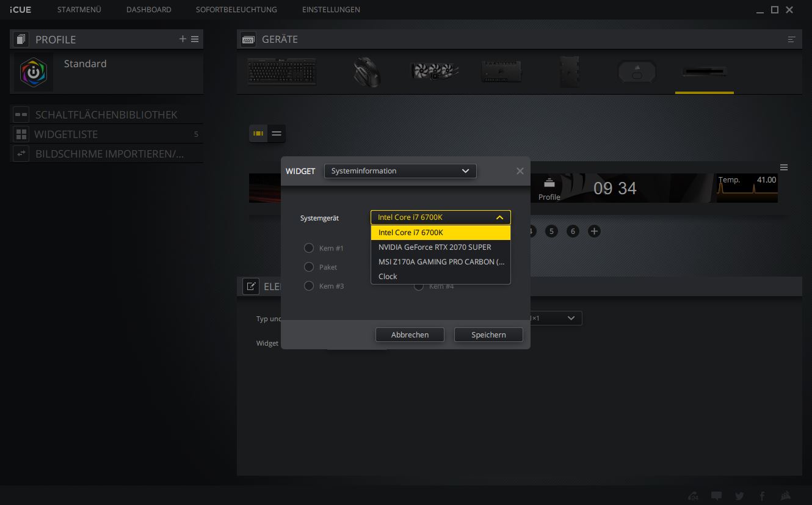The width and height of the screenshot is (812, 505).
Task: Open the Widget type Systeminformation dropdown
Action: click(400, 171)
